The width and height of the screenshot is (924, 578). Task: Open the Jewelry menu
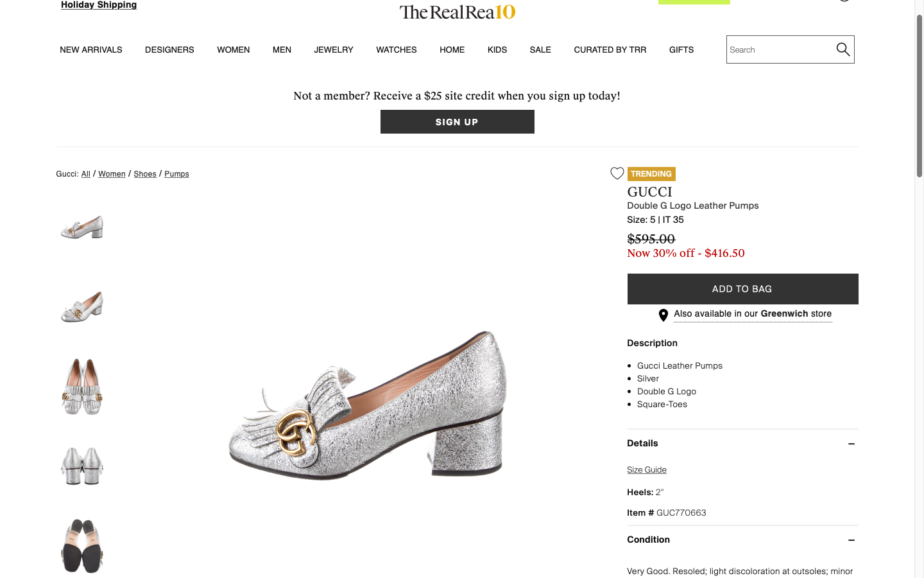tap(333, 49)
